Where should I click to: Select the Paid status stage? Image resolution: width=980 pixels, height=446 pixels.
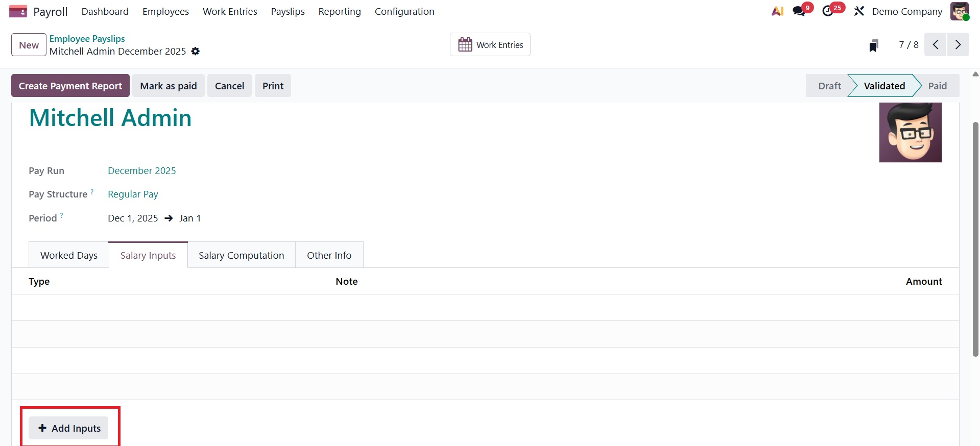tap(938, 86)
